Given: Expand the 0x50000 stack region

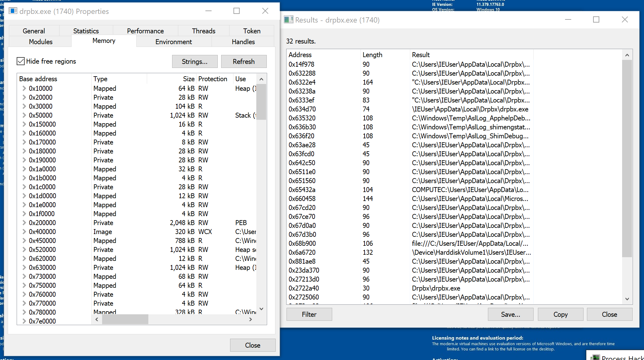Looking at the screenshot, I should point(24,115).
